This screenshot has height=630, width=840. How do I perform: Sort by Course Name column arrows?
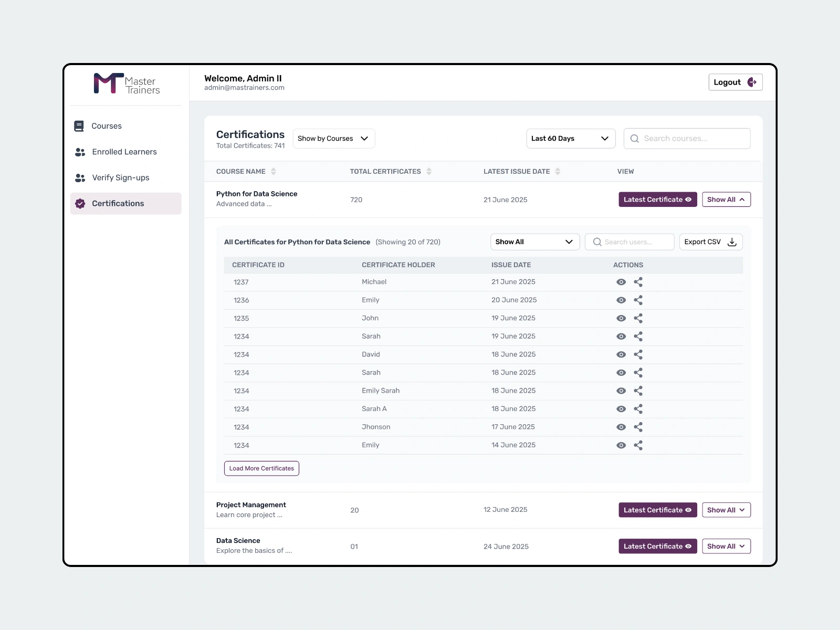click(274, 171)
